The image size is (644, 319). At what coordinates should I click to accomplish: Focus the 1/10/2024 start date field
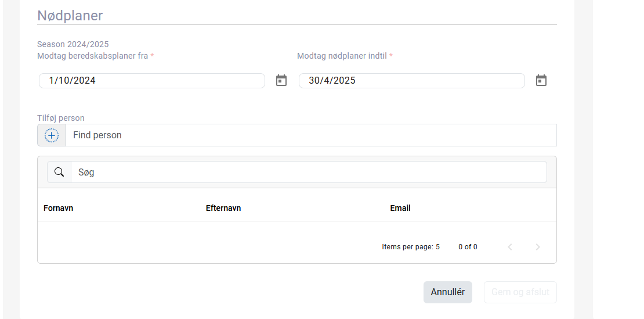pyautogui.click(x=152, y=81)
